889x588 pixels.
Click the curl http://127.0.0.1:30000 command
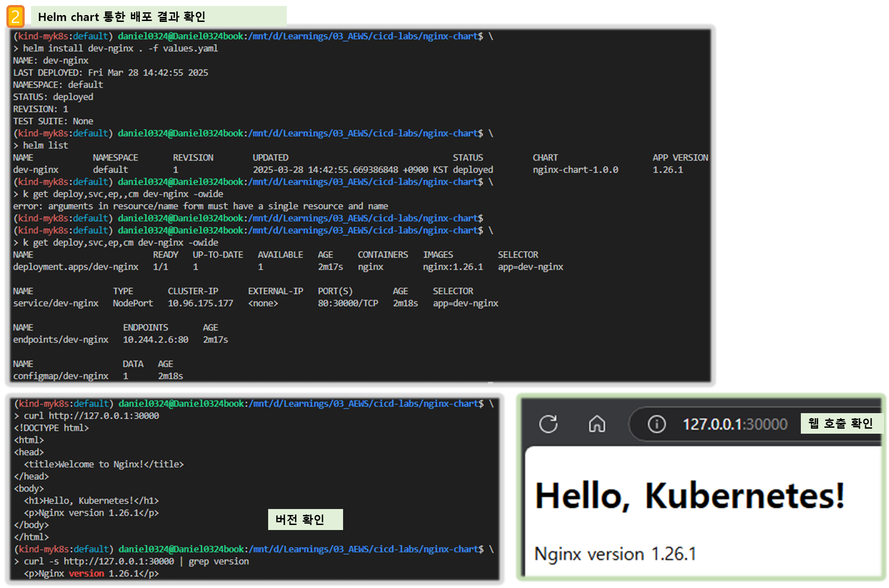coord(91,416)
